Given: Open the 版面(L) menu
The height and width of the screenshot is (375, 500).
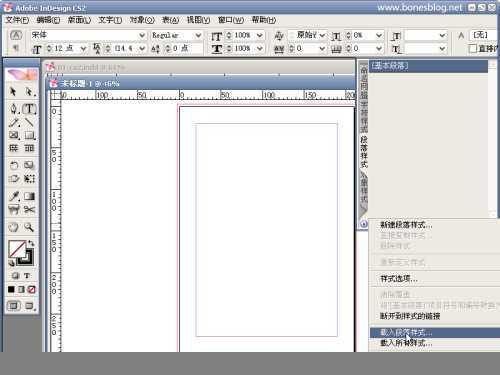Looking at the screenshot, I should click(x=79, y=20).
